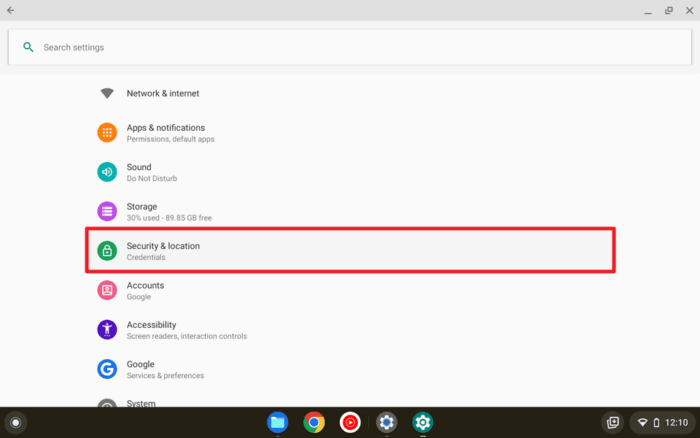Focus the Search settings field
Image resolution: width=700 pixels, height=438 pixels.
(x=350, y=47)
